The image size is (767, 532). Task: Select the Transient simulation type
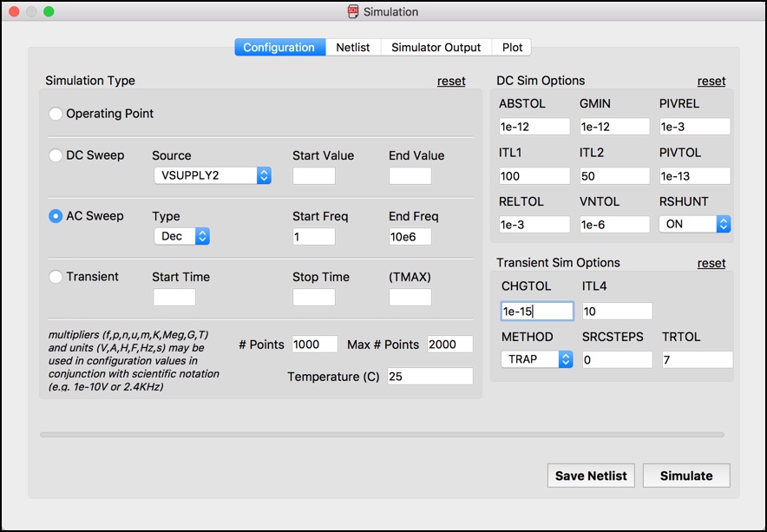click(x=56, y=276)
